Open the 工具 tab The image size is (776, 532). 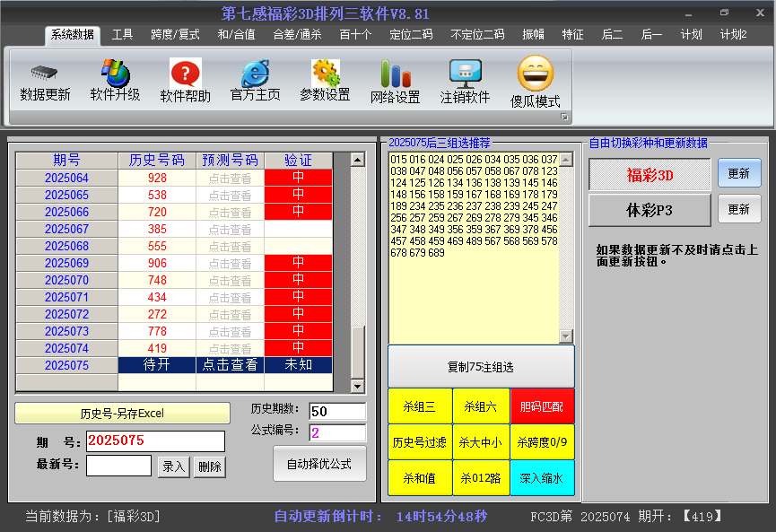122,35
